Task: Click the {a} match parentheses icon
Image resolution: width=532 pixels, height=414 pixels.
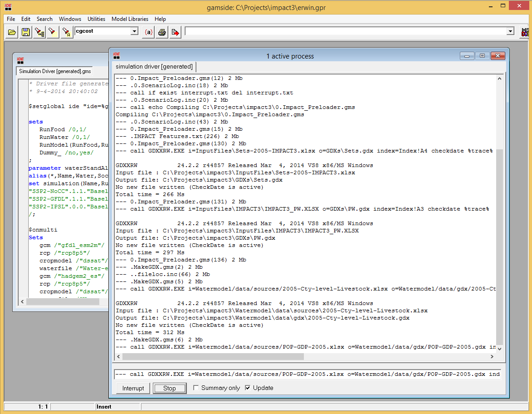Action: point(148,32)
